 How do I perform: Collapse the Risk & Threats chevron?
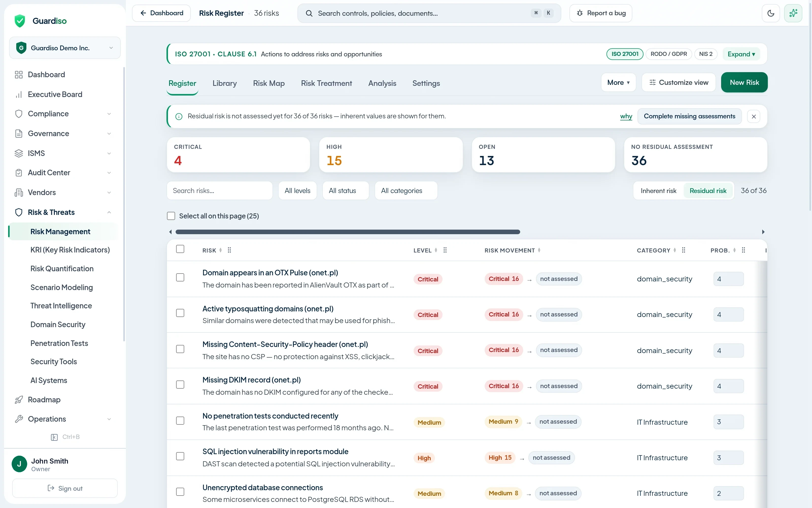109,212
